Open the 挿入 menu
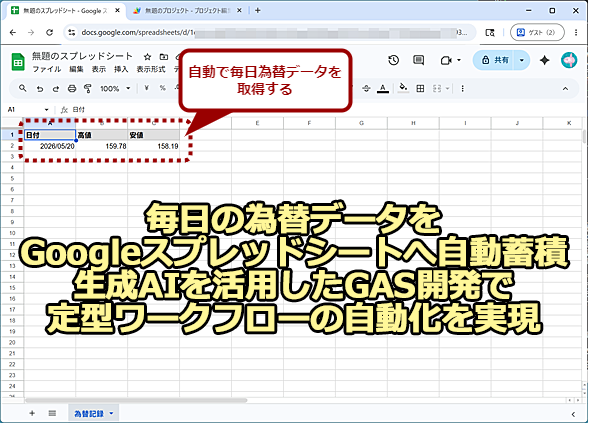This screenshot has width=589, height=424. coord(121,69)
